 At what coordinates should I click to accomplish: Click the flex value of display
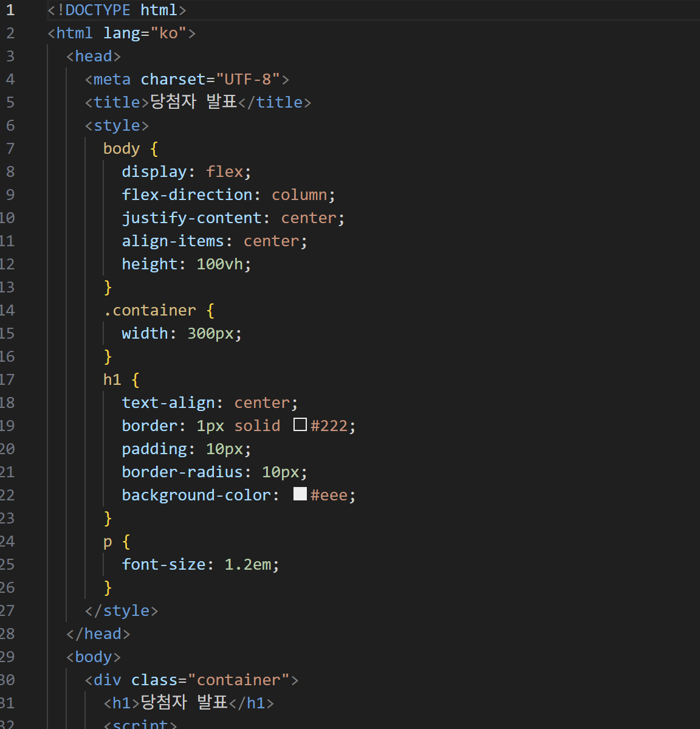(225, 171)
